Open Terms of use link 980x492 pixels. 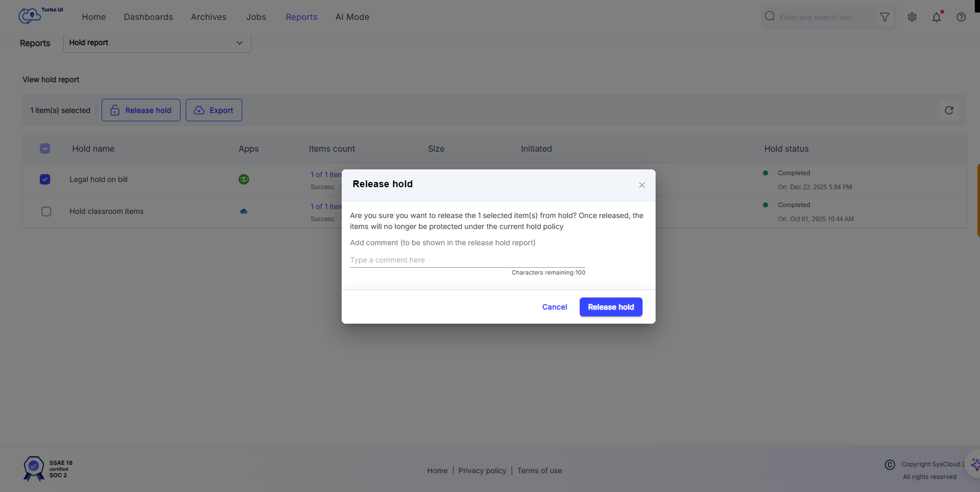coord(540,471)
